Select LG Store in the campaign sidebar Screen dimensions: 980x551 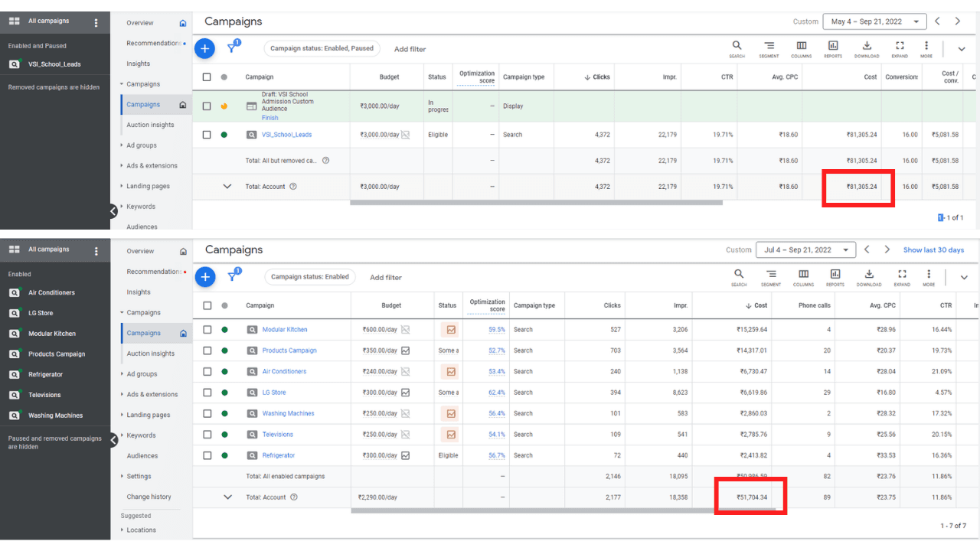41,313
